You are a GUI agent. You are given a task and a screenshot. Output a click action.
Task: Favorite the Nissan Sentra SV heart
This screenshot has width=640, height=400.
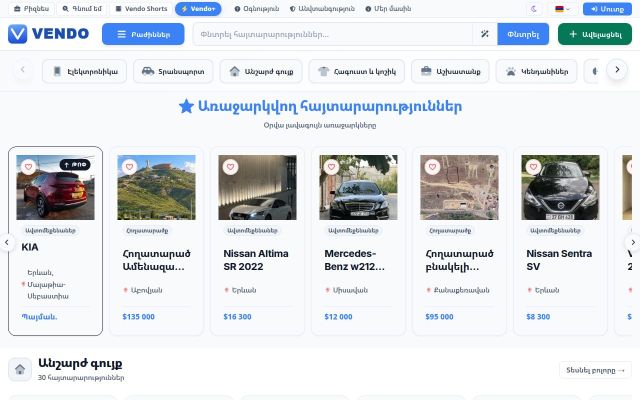(x=533, y=167)
